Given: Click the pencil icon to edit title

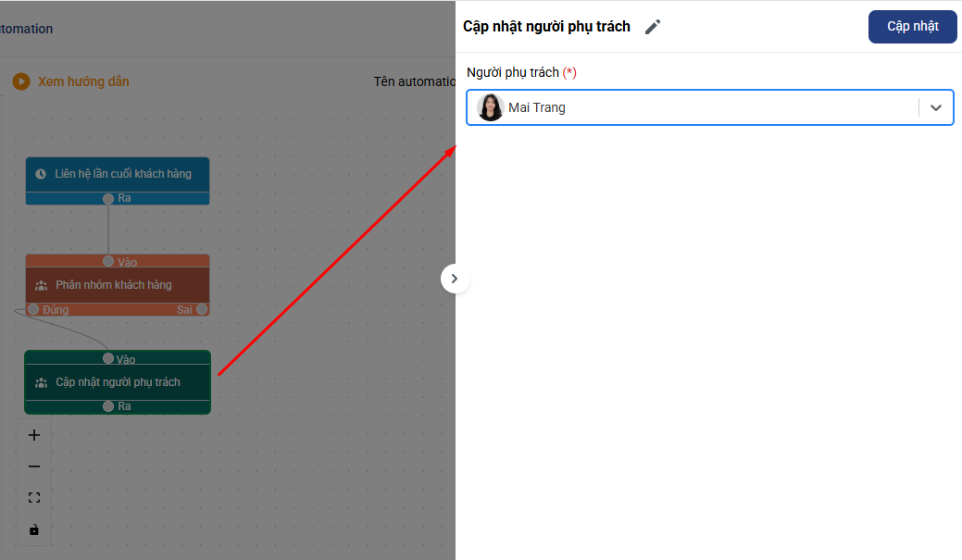Looking at the screenshot, I should pos(653,27).
